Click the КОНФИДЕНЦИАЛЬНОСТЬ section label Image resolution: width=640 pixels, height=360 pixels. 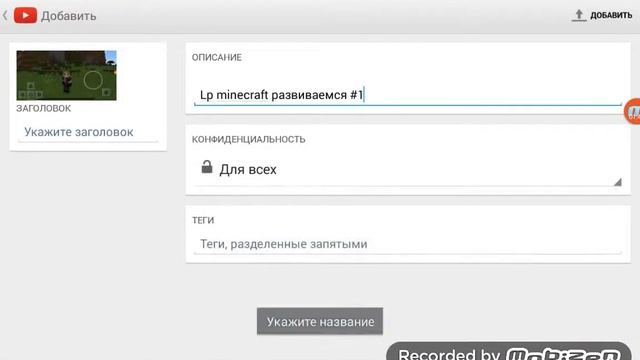(x=249, y=140)
